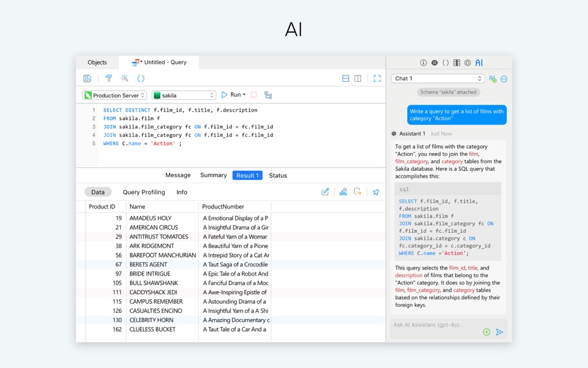The image size is (588, 368).
Task: Open the chart icon in result toolbar
Action: point(343,192)
